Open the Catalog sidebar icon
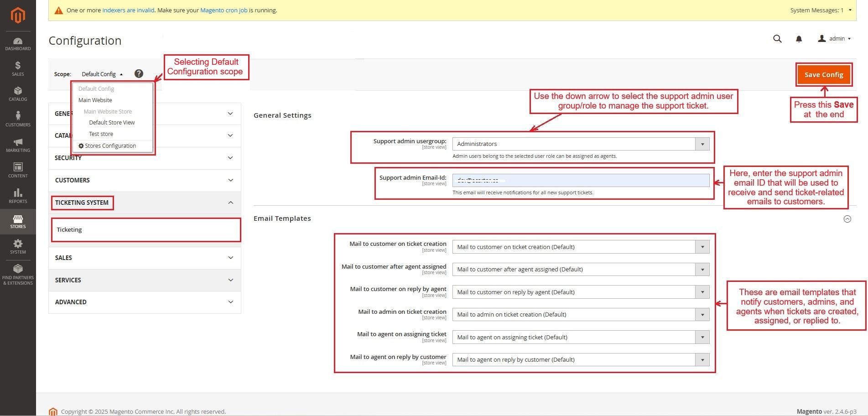The image size is (868, 416). [18, 94]
